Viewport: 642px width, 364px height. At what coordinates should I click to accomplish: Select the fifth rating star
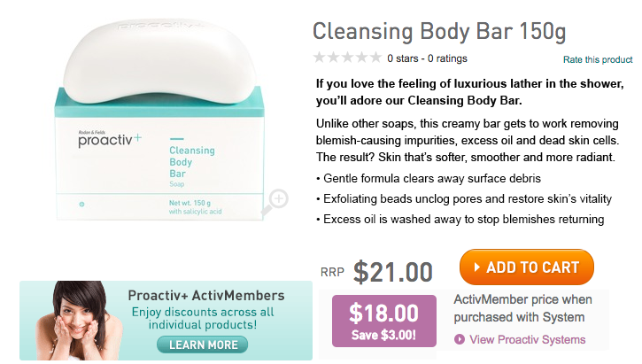coord(375,58)
